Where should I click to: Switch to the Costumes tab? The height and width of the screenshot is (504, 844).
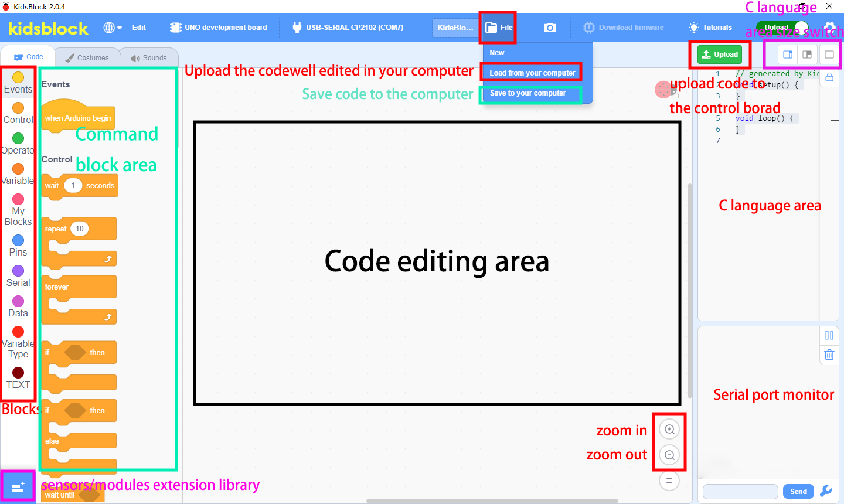[87, 57]
